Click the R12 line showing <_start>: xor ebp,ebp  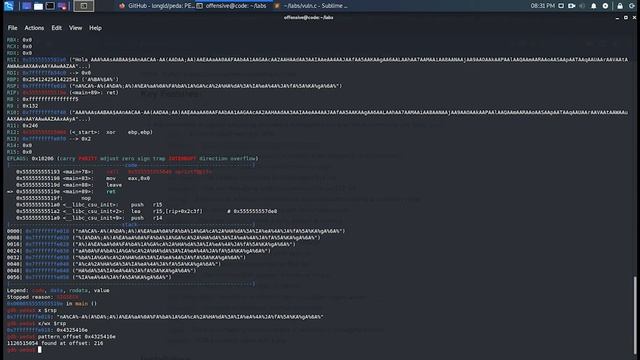[x=80, y=132]
